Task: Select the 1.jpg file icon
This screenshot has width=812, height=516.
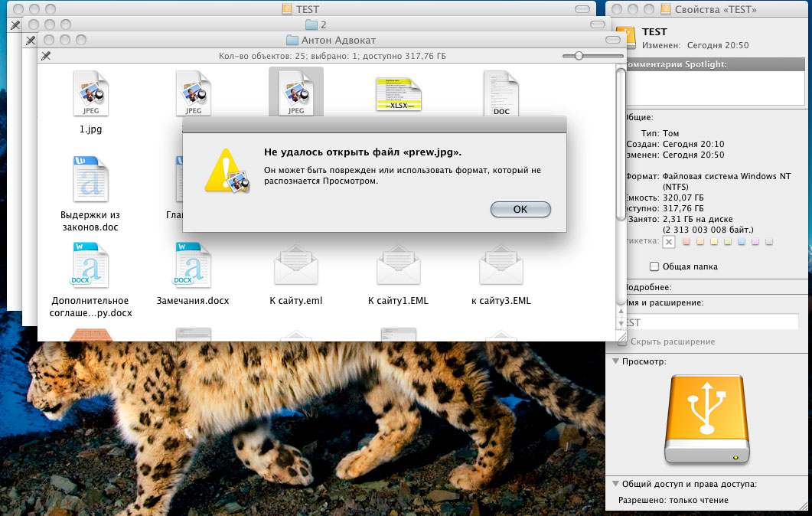Action: (90, 92)
